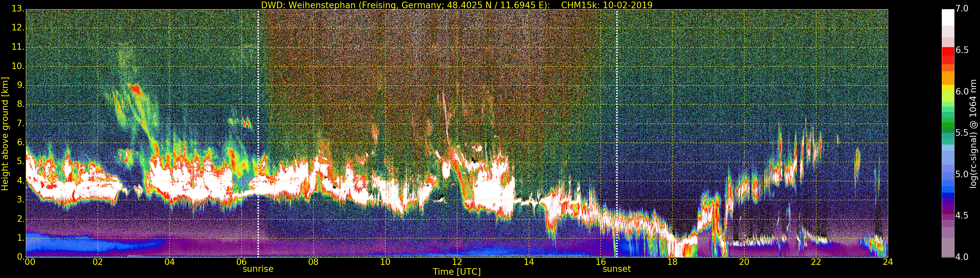Click the colorbar tick label '4.5'
Screen dimensions: 980x278
coord(962,216)
